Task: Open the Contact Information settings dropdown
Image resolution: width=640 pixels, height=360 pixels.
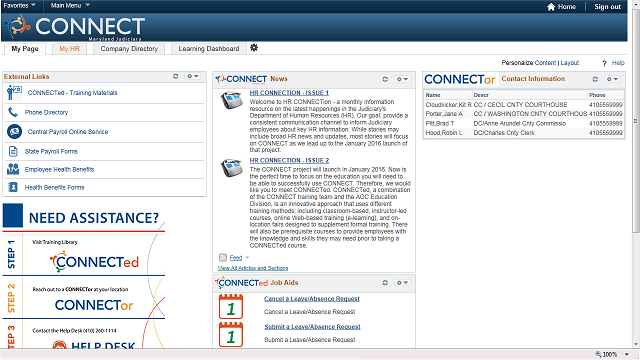Action: pos(612,79)
